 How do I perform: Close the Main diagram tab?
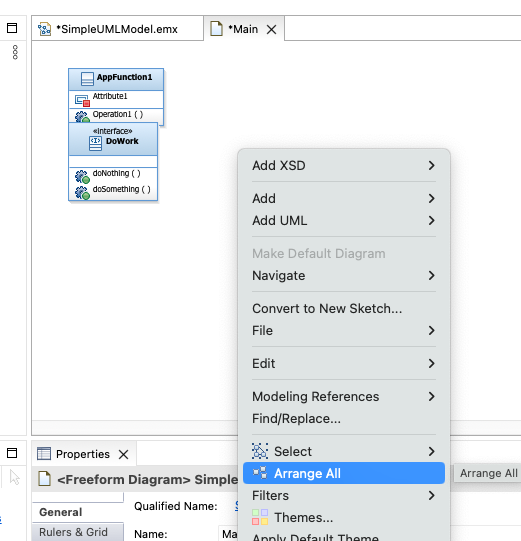pos(272,30)
